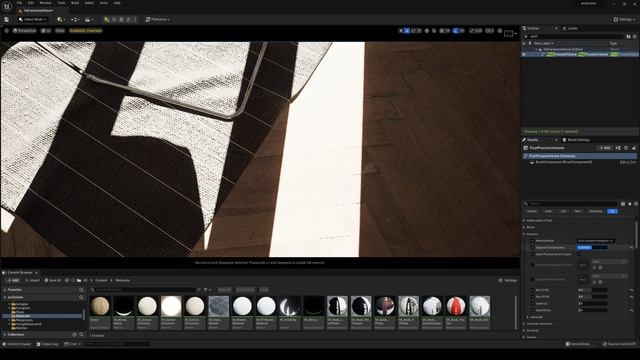Maximize or restore the viewport icon

coord(500,31)
